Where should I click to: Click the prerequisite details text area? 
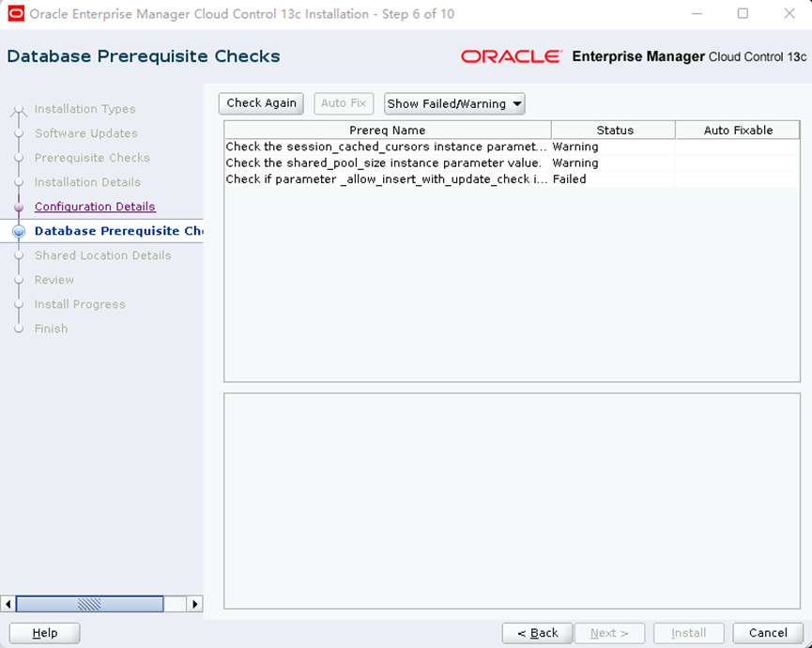pos(513,501)
